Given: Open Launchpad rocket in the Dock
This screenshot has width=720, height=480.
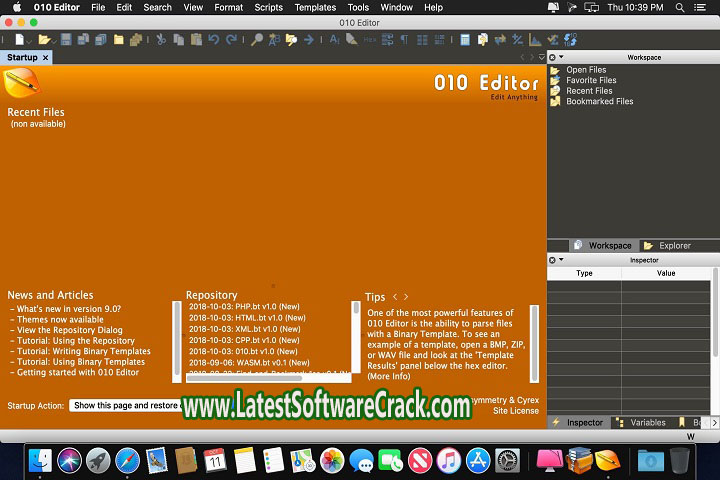Looking at the screenshot, I should pos(98,460).
